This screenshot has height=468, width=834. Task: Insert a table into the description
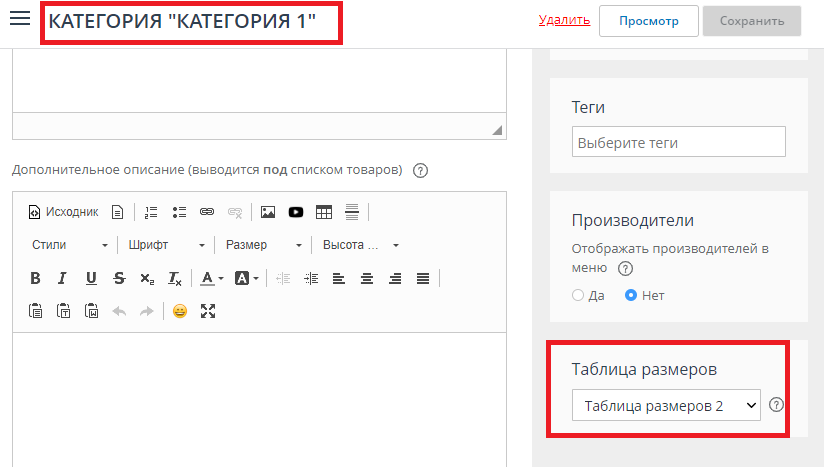click(x=324, y=212)
